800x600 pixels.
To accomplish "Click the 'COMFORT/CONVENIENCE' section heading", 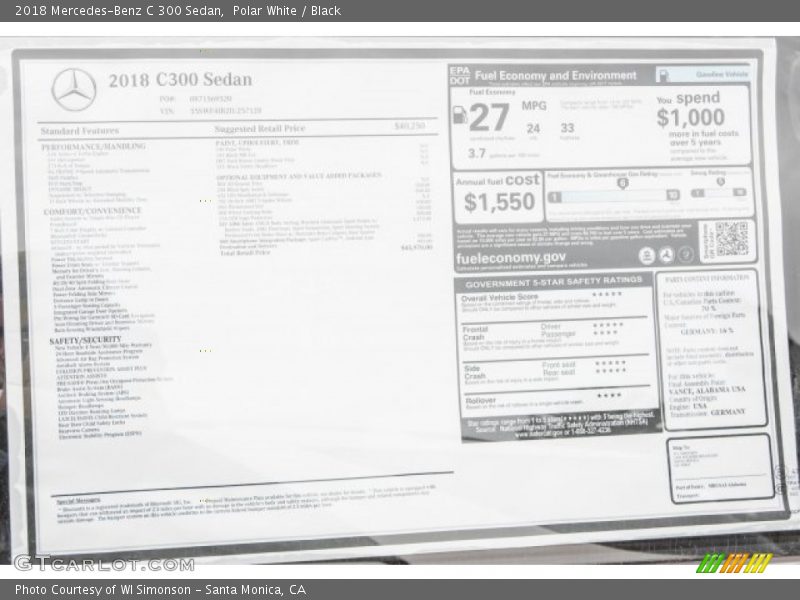I will click(92, 211).
